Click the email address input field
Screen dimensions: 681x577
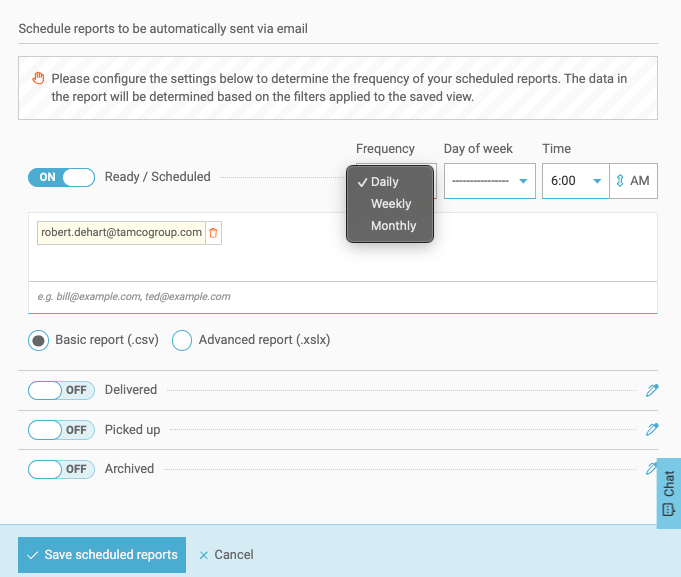(341, 297)
